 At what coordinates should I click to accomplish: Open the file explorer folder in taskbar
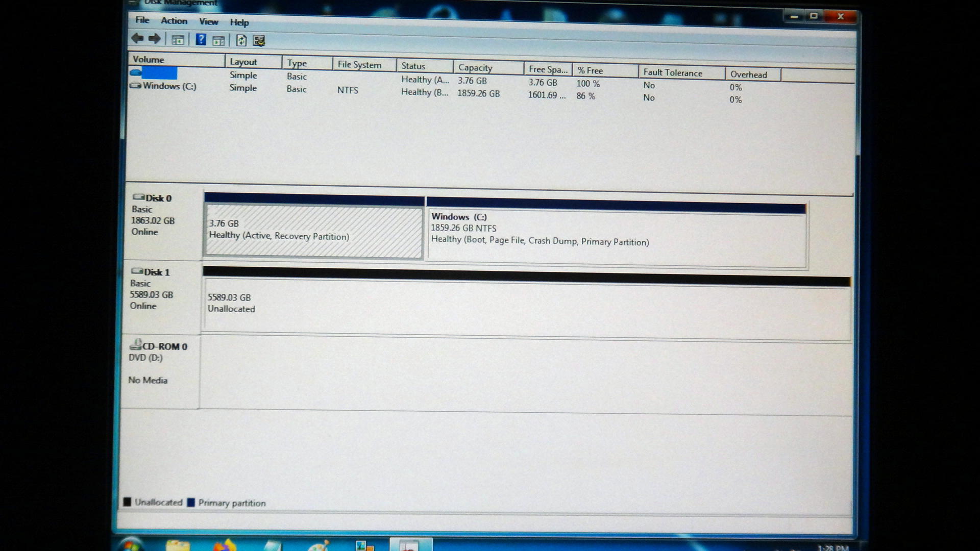coord(178,546)
